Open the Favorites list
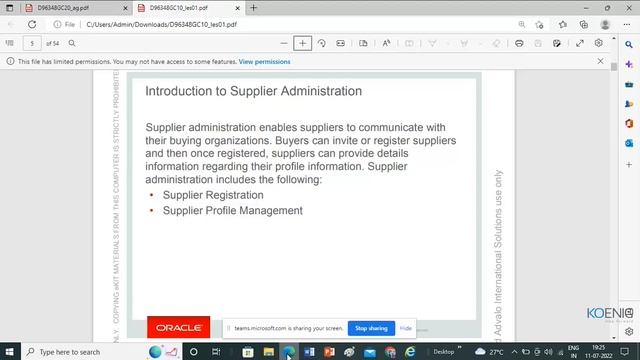This screenshot has width=640, height=360. [563, 24]
